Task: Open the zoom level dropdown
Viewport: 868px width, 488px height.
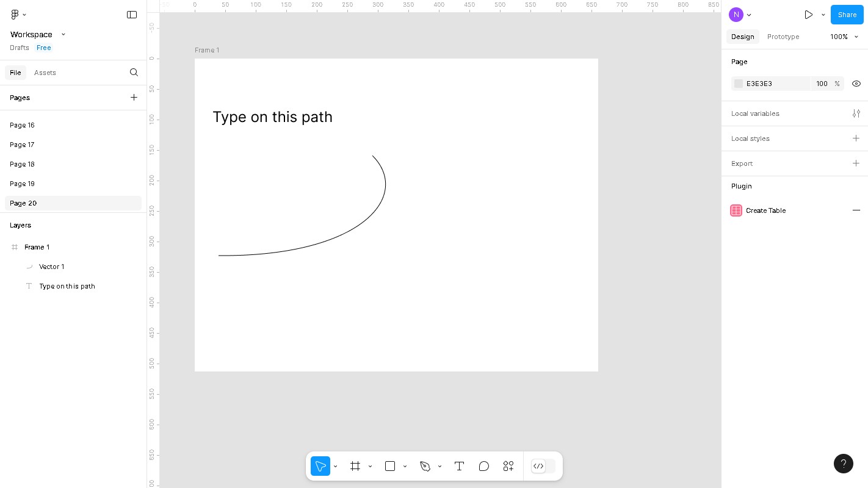Action: click(844, 37)
